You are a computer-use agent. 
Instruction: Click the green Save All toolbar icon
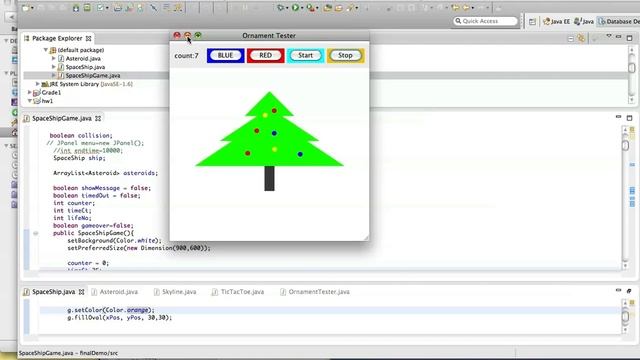87,7
